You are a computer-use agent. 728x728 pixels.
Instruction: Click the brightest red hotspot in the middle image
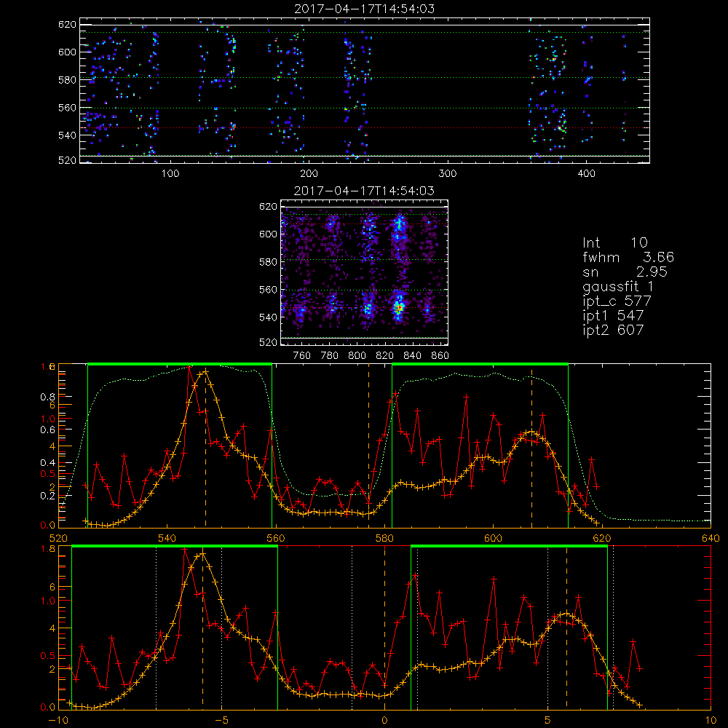[x=398, y=307]
